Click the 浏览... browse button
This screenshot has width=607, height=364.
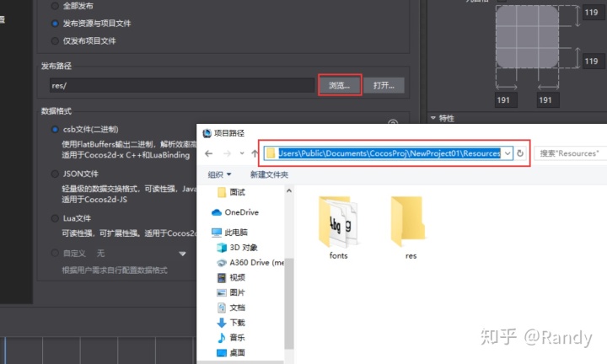[340, 85]
